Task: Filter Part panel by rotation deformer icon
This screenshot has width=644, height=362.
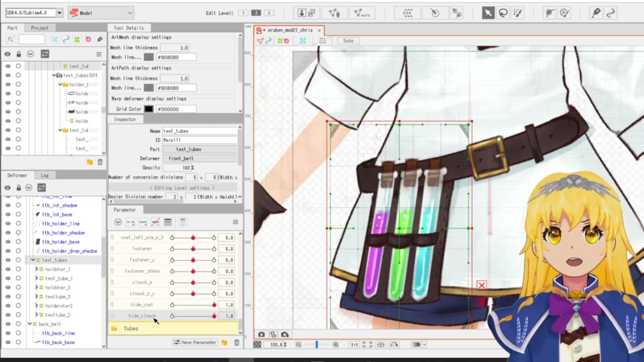Action: point(88,39)
